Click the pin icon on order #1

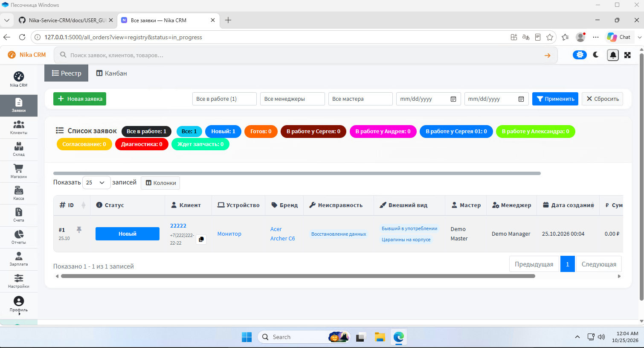tap(79, 230)
